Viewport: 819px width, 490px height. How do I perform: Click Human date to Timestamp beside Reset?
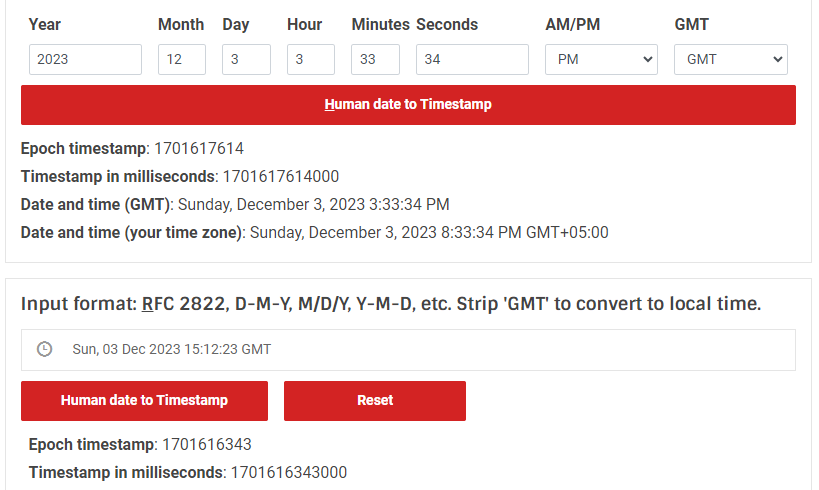tap(144, 401)
